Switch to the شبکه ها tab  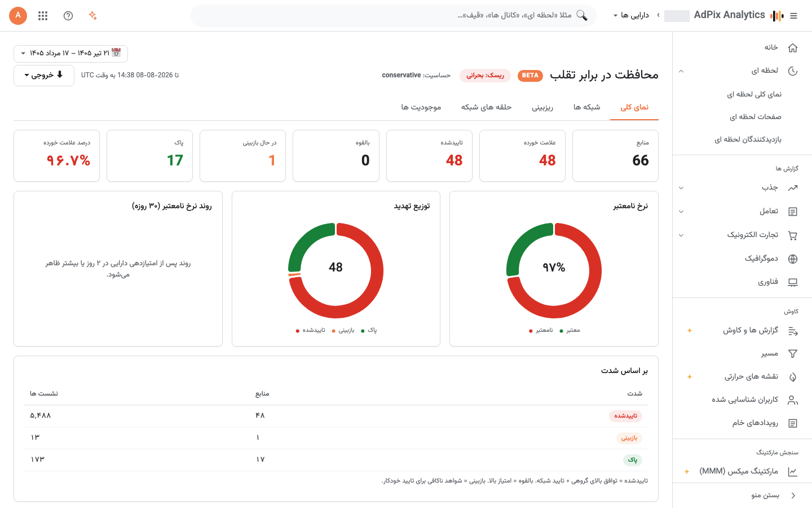tap(587, 107)
